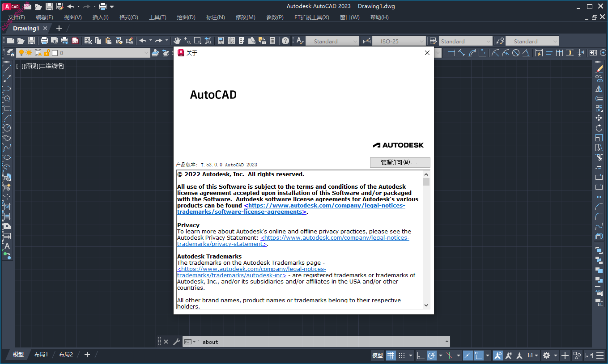The image size is (608, 364).
Task: Toggle layer 0 on/off lightbulb
Action: [21, 53]
